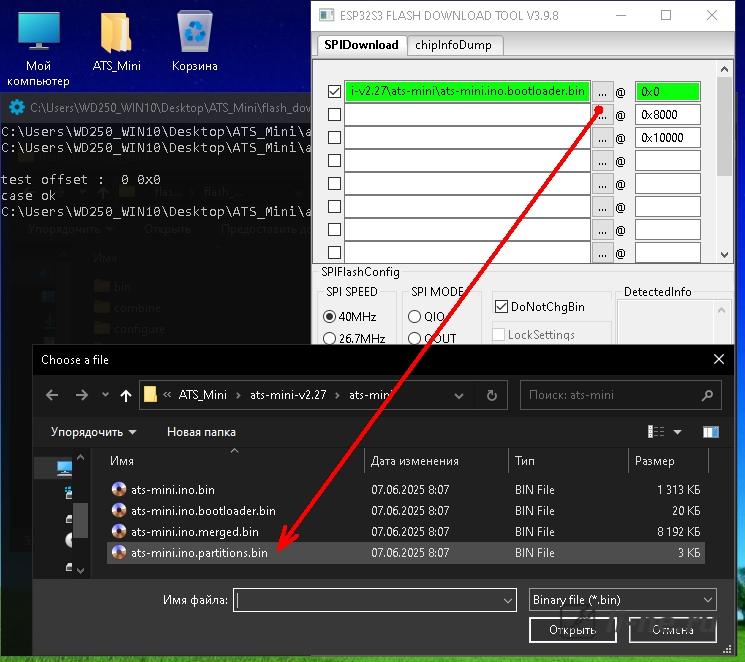
Task: Switch to the SPIDownload tab
Action: [x=362, y=45]
